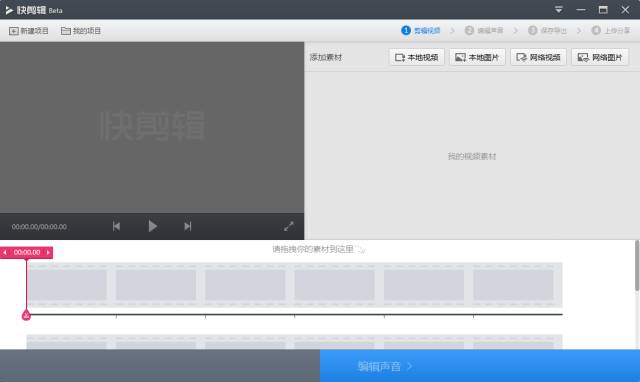Click the 网络图片 online image icon button

[600, 57]
